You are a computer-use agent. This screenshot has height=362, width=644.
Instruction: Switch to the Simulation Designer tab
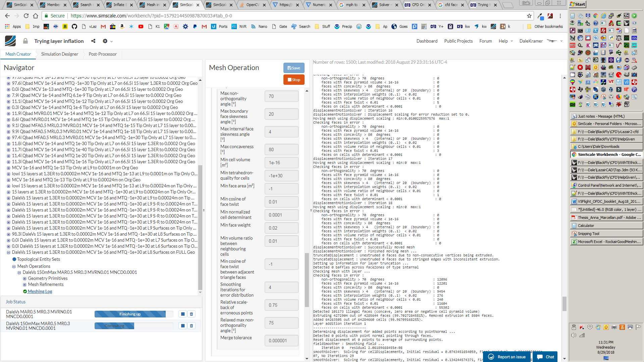59,54
